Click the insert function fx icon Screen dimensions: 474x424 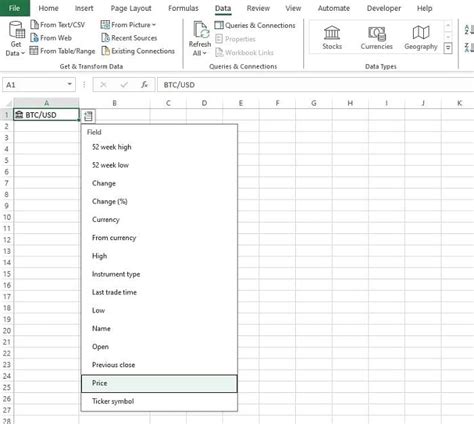(x=144, y=85)
